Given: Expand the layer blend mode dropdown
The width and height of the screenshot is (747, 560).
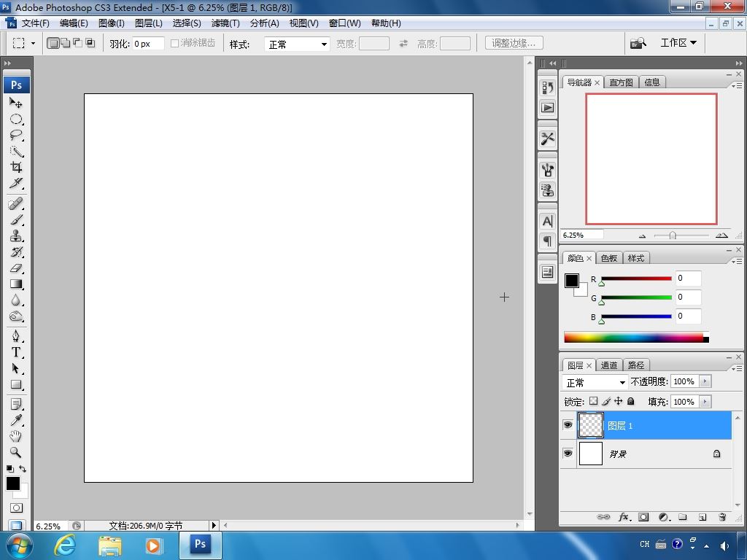Looking at the screenshot, I should pos(596,382).
